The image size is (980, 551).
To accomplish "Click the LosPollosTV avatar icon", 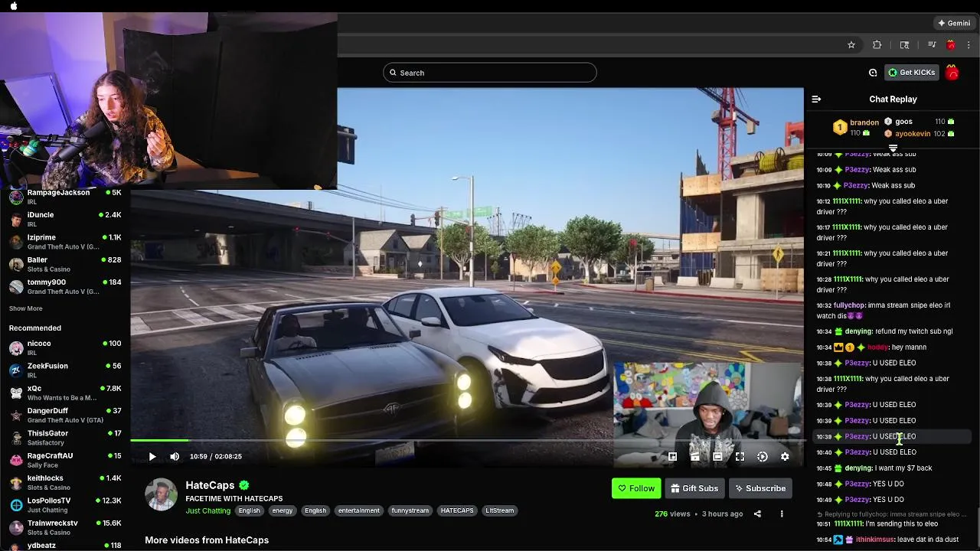I will tap(16, 505).
